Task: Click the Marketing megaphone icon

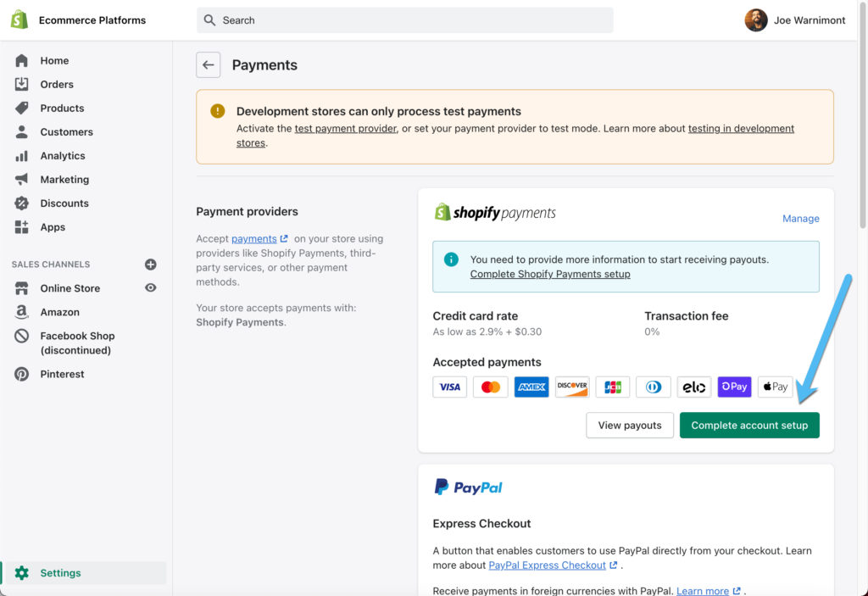Action: (x=21, y=180)
